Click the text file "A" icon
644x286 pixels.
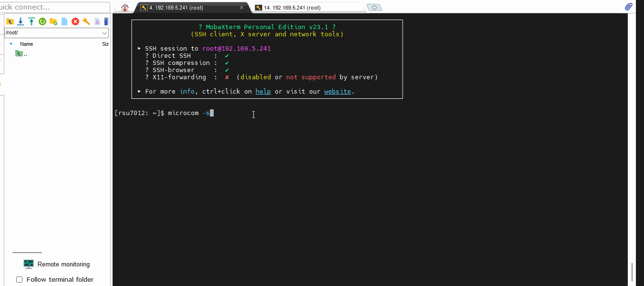97,21
